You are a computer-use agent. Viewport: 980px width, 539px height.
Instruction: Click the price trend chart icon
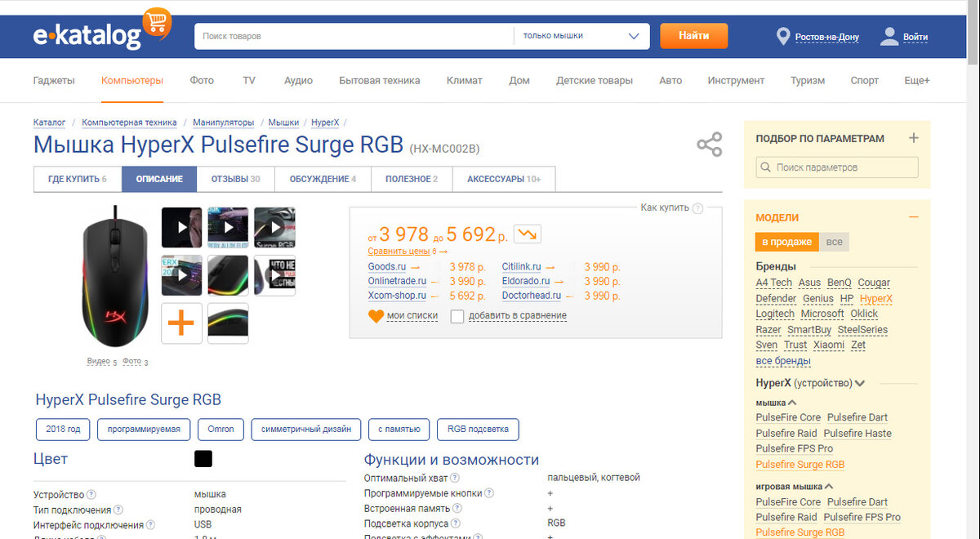pyautogui.click(x=527, y=234)
